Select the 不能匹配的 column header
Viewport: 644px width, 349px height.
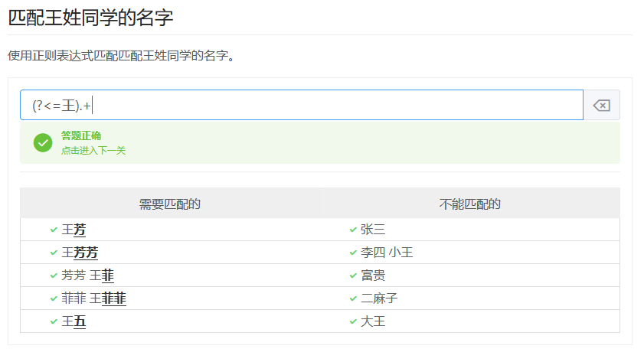(469, 204)
